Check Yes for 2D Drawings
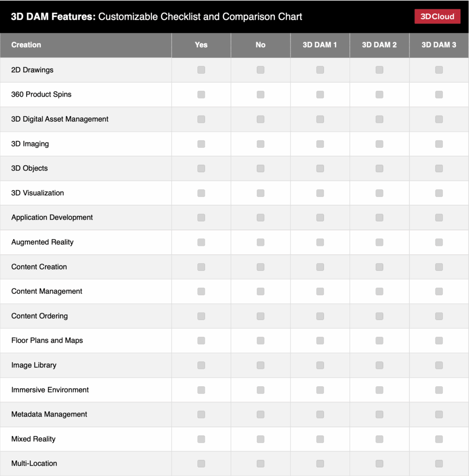Image resolution: width=469 pixels, height=476 pixels. pyautogui.click(x=201, y=70)
